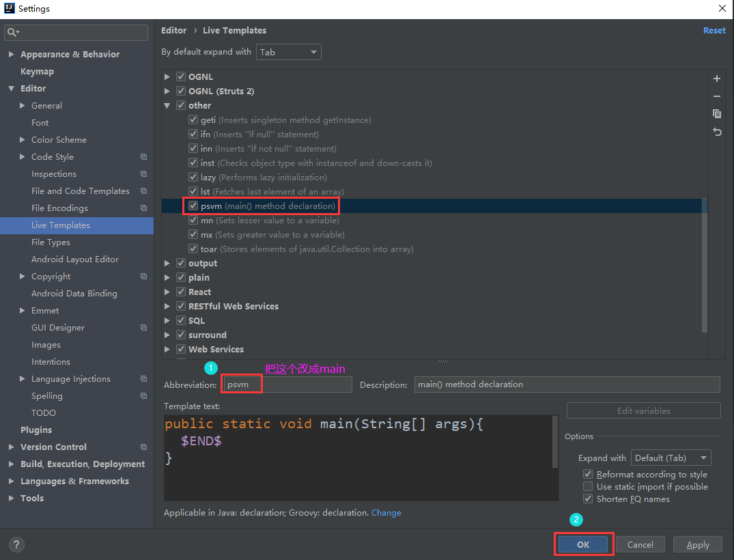Open the File Types settings page

[51, 242]
